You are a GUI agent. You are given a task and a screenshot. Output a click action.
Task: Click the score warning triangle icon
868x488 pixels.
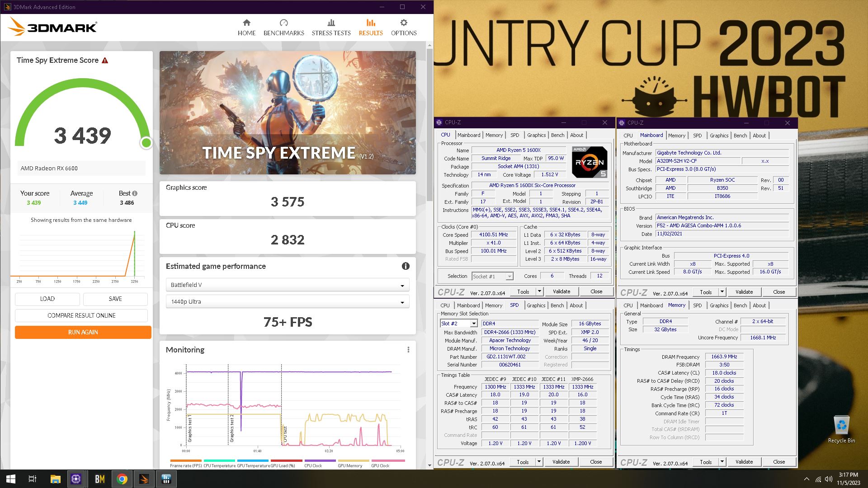(x=105, y=61)
